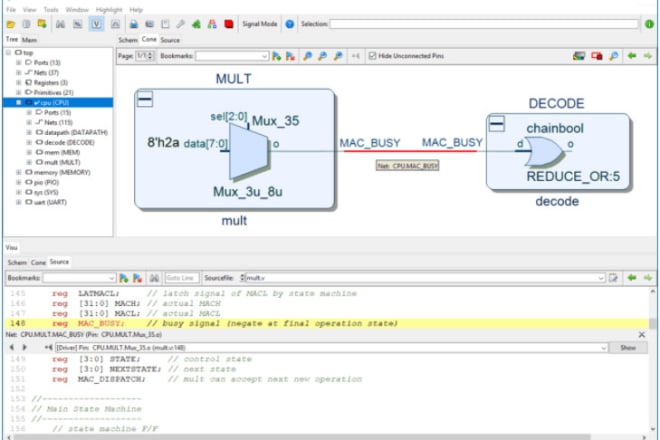This screenshot has height=440, width=660.
Task: Click the wrench settings icon in main toolbar
Action: click(x=181, y=24)
